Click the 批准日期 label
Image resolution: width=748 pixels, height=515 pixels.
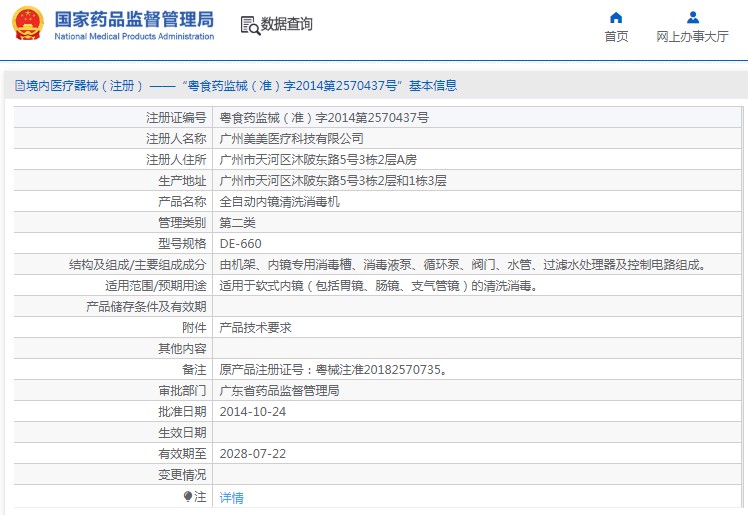tap(182, 412)
